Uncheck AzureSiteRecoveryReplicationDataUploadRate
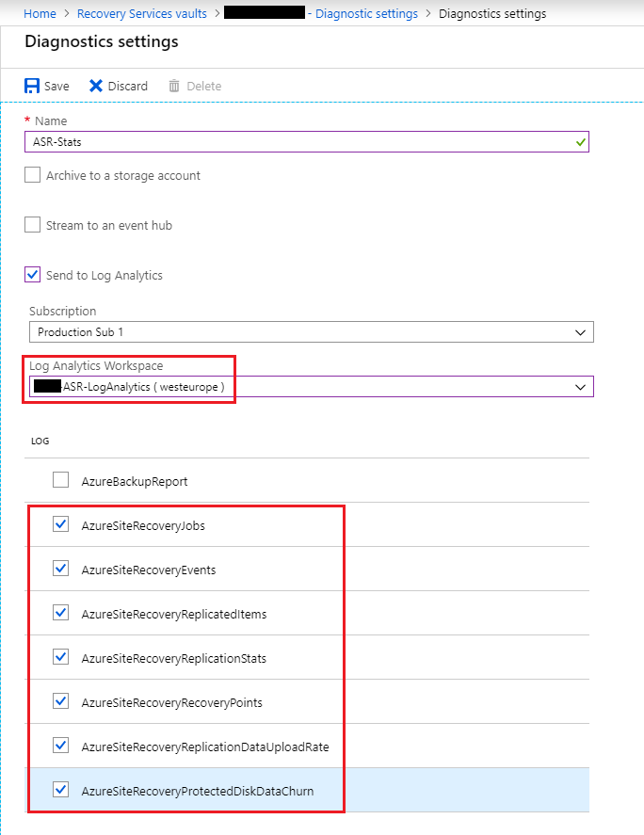The height and width of the screenshot is (835, 644). pyautogui.click(x=60, y=745)
